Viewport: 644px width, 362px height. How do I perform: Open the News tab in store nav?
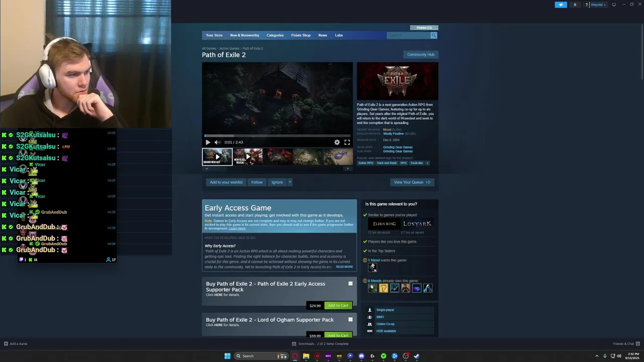(x=323, y=35)
